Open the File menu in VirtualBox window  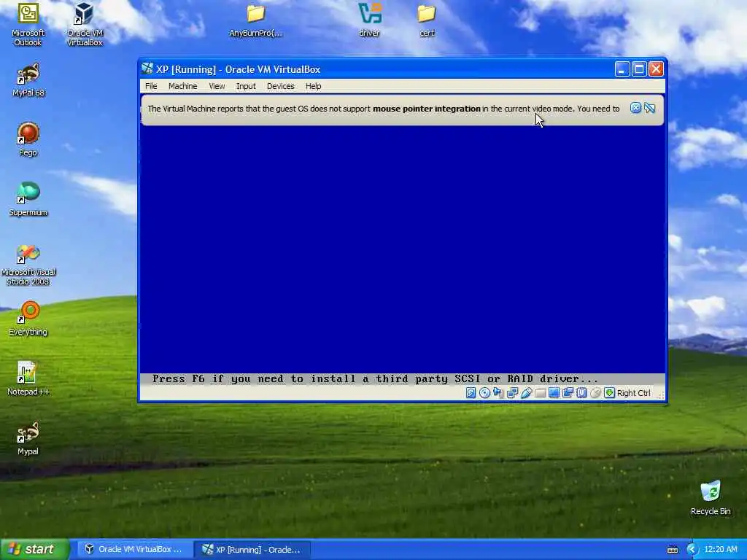[151, 86]
